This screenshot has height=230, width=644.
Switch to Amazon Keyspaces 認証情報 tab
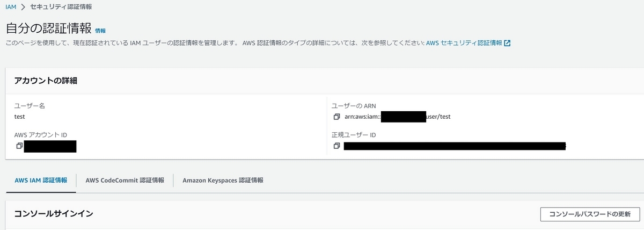point(223,181)
